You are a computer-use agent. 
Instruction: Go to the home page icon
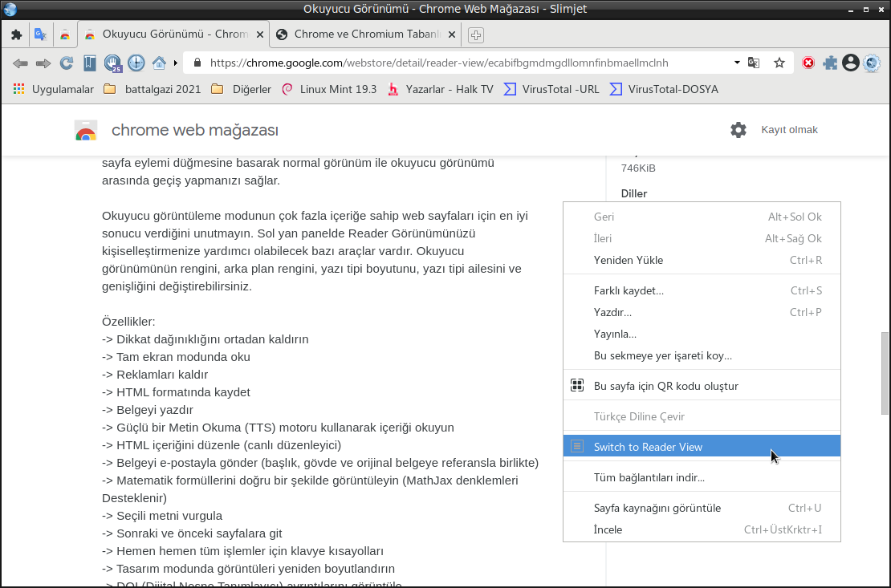(159, 63)
